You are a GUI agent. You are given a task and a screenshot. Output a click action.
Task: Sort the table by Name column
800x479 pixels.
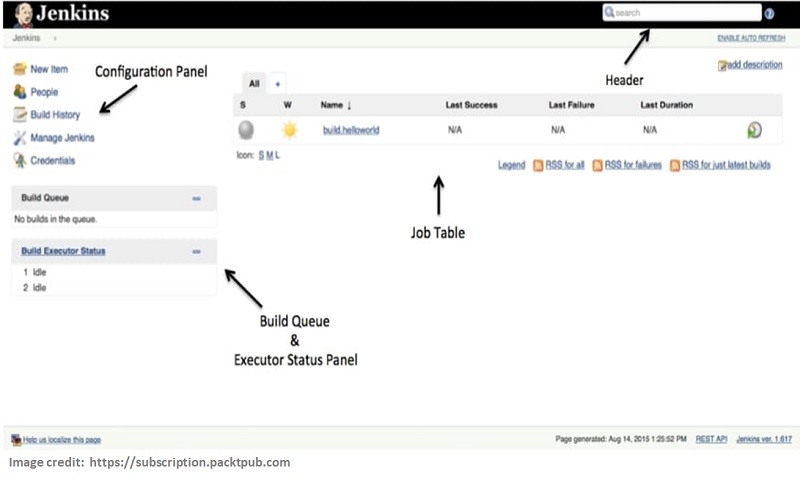(x=335, y=105)
